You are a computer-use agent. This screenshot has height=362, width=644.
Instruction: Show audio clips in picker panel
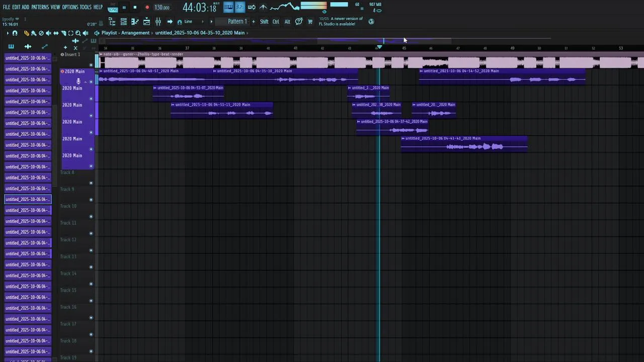point(28,47)
